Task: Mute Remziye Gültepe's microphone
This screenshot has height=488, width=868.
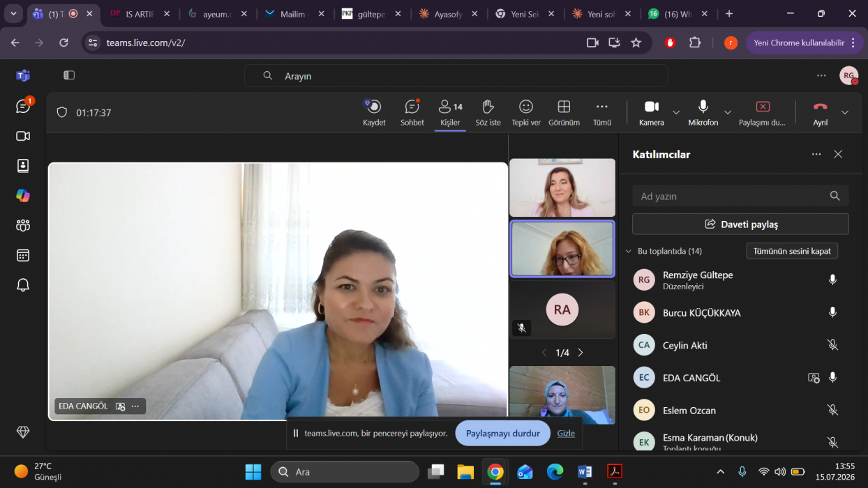Action: tap(832, 280)
